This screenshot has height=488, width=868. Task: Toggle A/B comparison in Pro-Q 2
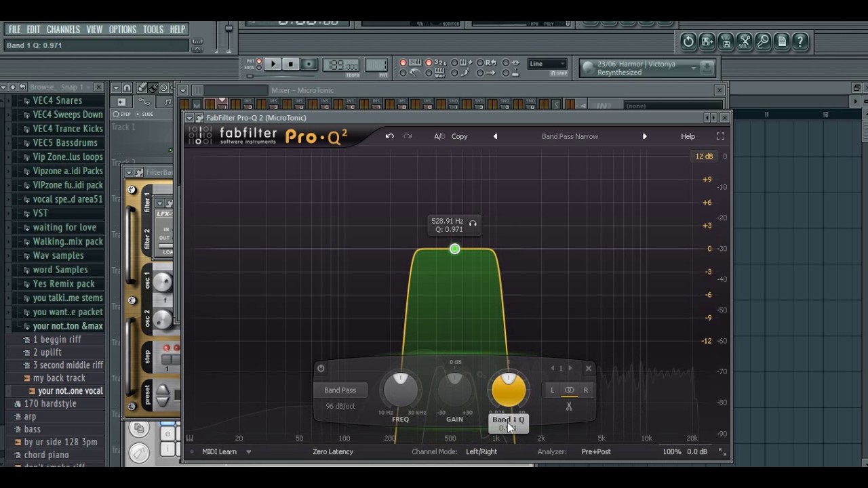tap(439, 136)
